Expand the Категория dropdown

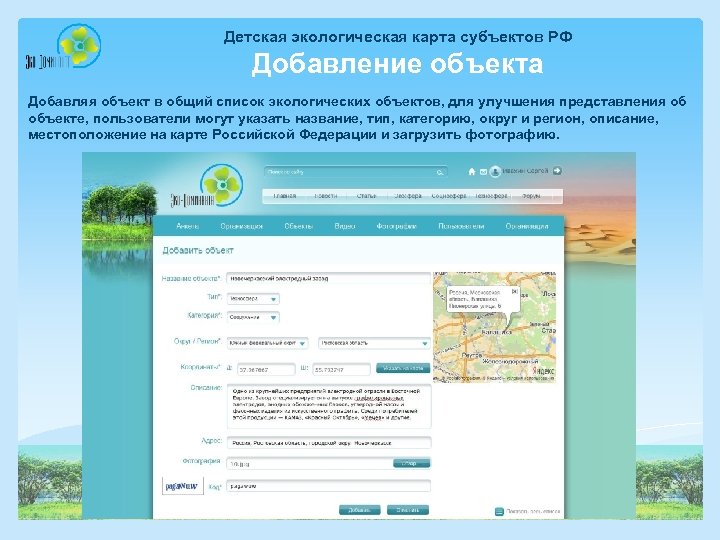tap(253, 317)
